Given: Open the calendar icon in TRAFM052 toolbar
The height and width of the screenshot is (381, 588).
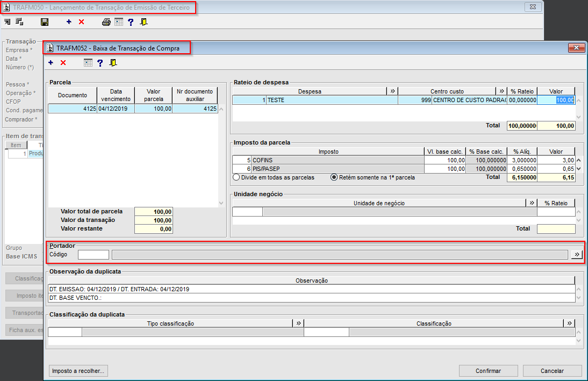Looking at the screenshot, I should (x=88, y=63).
